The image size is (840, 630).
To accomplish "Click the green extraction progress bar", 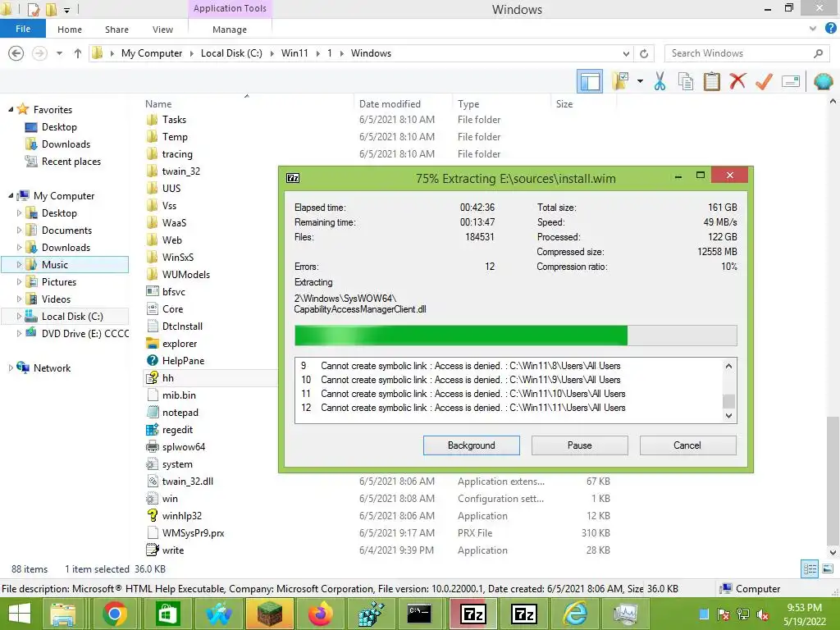I will point(515,336).
